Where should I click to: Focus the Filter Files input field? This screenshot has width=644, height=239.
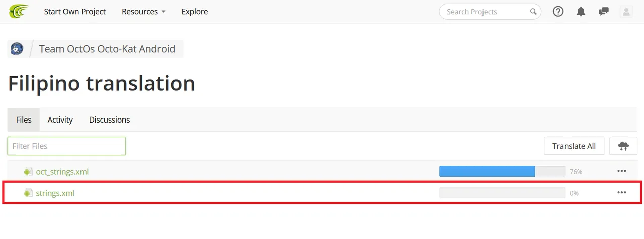tap(66, 146)
